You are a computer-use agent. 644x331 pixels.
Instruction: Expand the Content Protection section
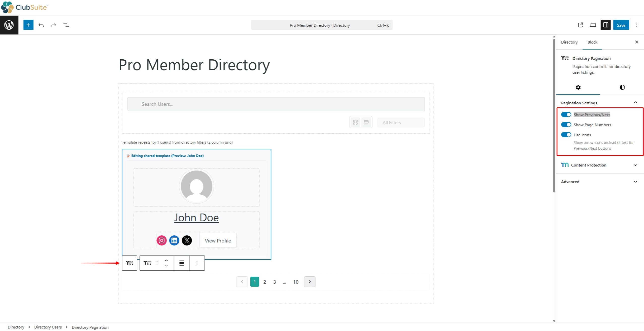pos(636,165)
